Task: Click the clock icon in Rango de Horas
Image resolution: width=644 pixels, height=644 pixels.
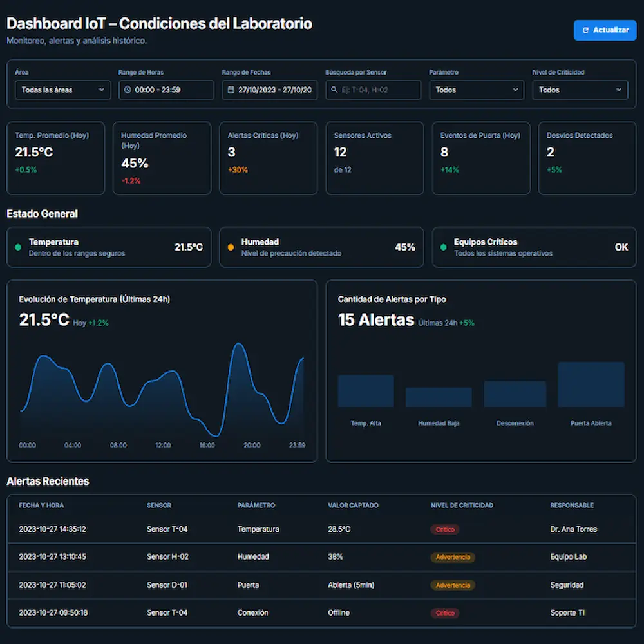Action: [126, 90]
